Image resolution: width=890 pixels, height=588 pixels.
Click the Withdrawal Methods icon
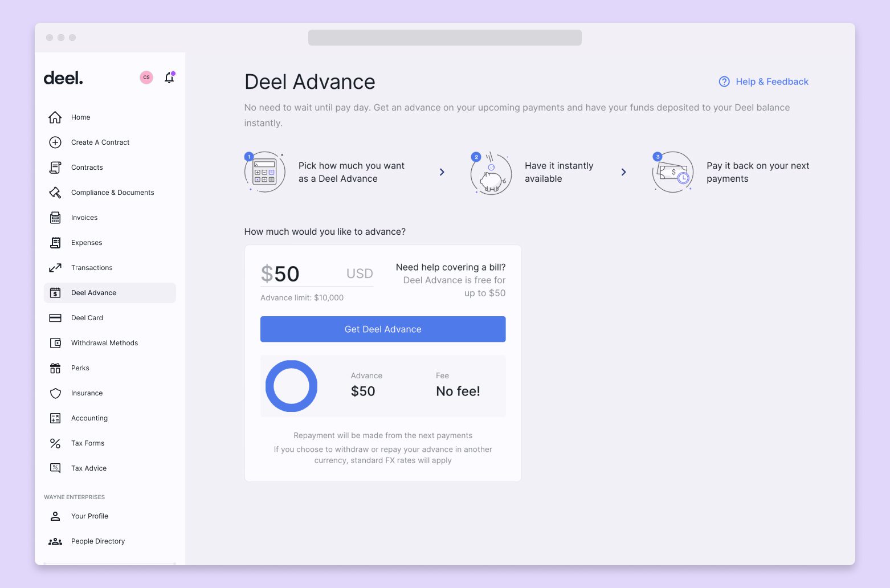55,342
